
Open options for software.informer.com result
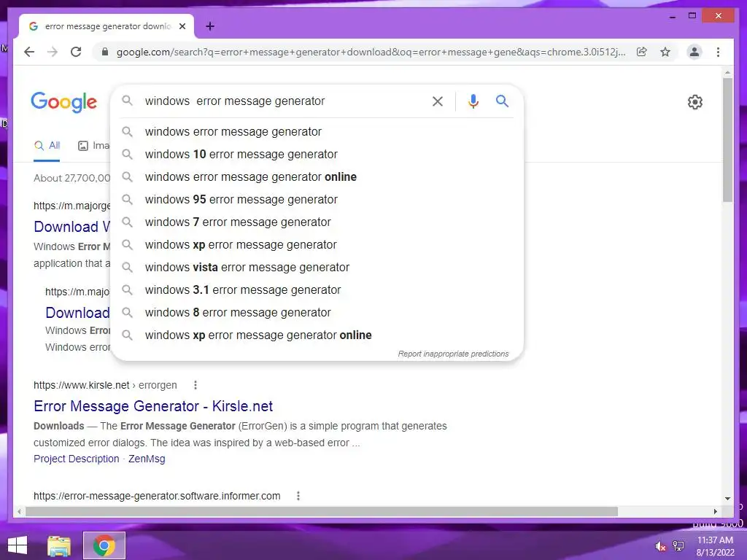coord(298,496)
